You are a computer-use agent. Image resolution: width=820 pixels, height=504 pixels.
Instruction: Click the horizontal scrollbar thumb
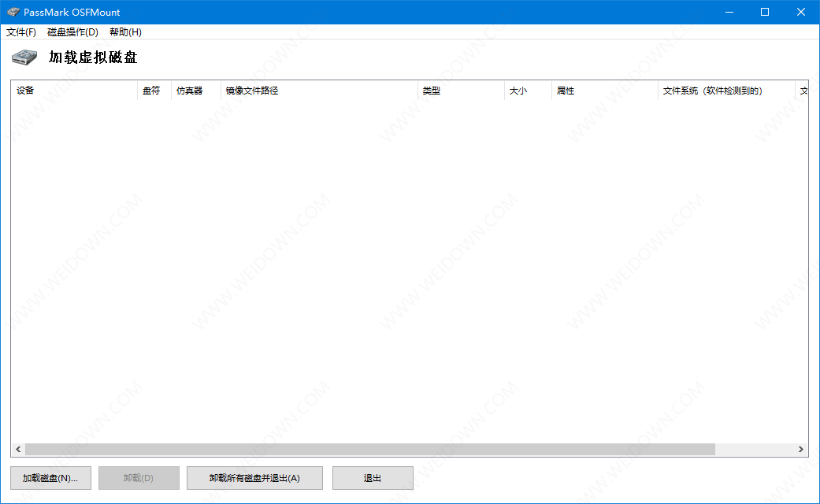[369, 449]
